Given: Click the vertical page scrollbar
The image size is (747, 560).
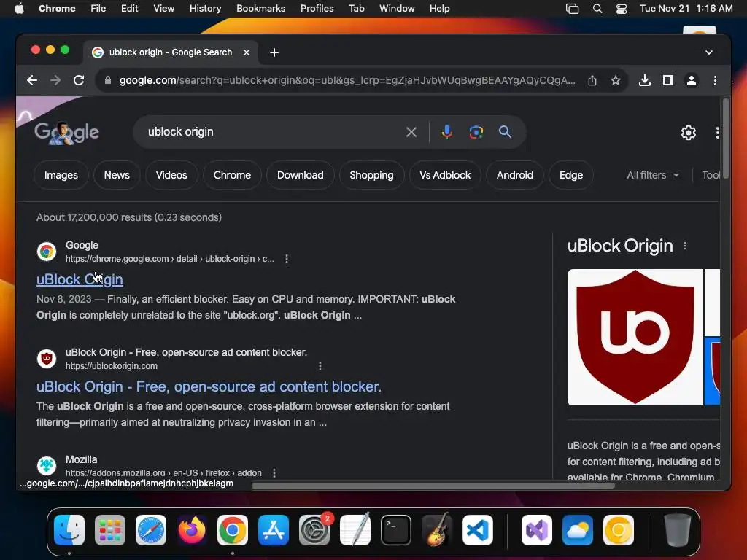Looking at the screenshot, I should tap(726, 138).
